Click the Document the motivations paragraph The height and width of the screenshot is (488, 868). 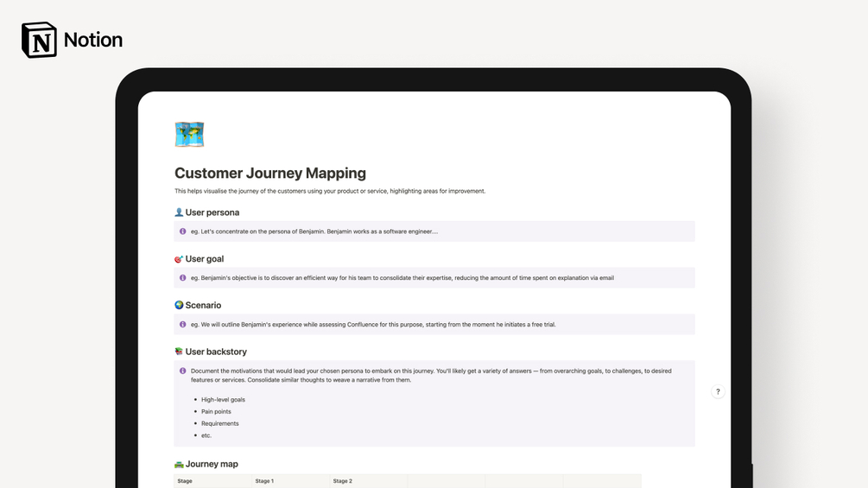click(431, 376)
